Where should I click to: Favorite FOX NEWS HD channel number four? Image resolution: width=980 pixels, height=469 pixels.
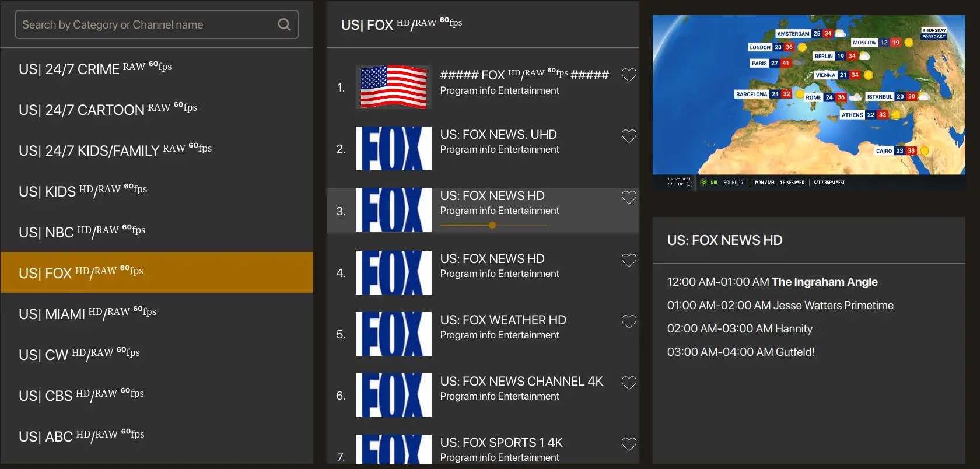click(629, 260)
